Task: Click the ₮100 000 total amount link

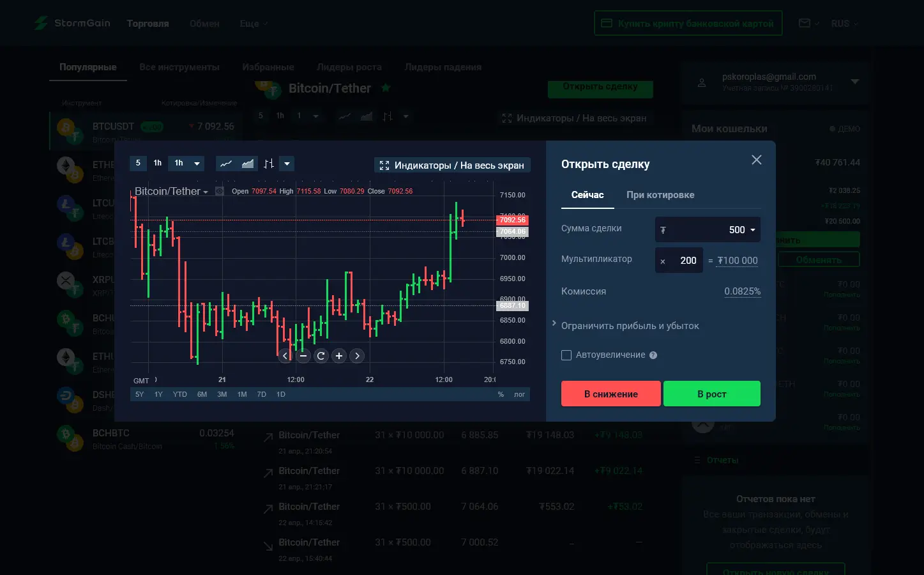Action: coord(738,261)
